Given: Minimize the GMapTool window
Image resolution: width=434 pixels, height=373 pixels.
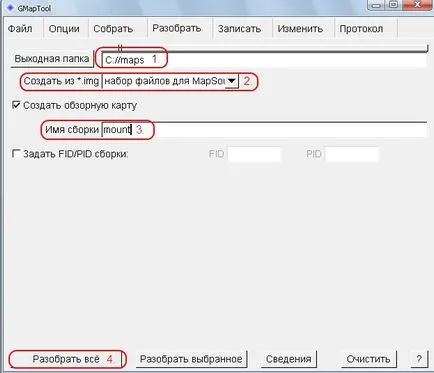Looking at the screenshot, I should pyautogui.click(x=376, y=5).
